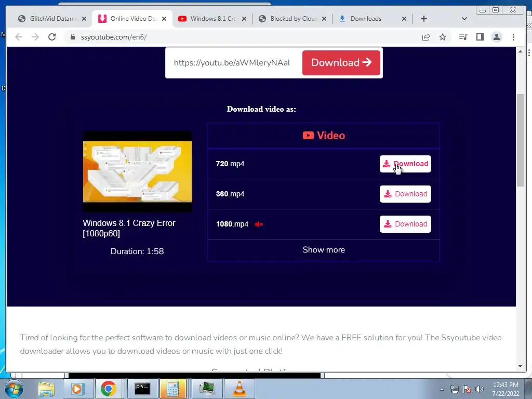Click the Action Center flag icon

coord(467,389)
